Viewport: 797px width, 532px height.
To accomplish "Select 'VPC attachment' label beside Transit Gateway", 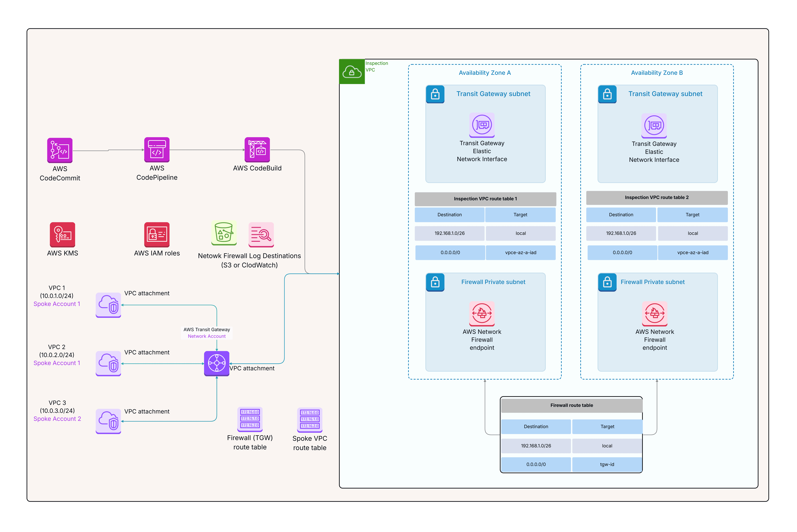I will pos(252,368).
